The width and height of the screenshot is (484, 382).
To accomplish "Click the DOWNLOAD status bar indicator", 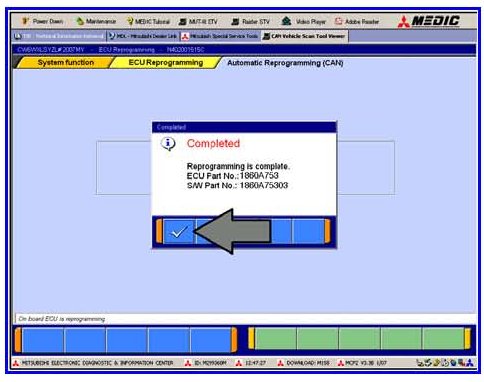I will pos(304,363).
